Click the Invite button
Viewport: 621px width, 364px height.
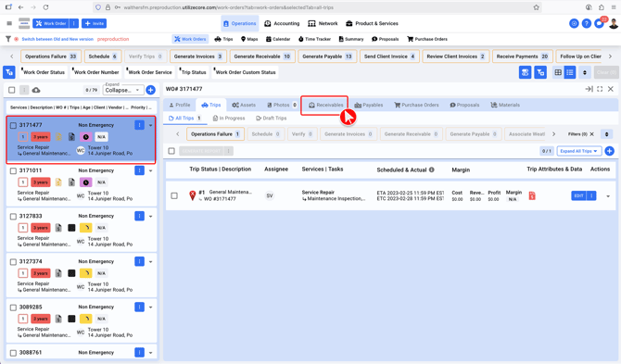click(95, 23)
